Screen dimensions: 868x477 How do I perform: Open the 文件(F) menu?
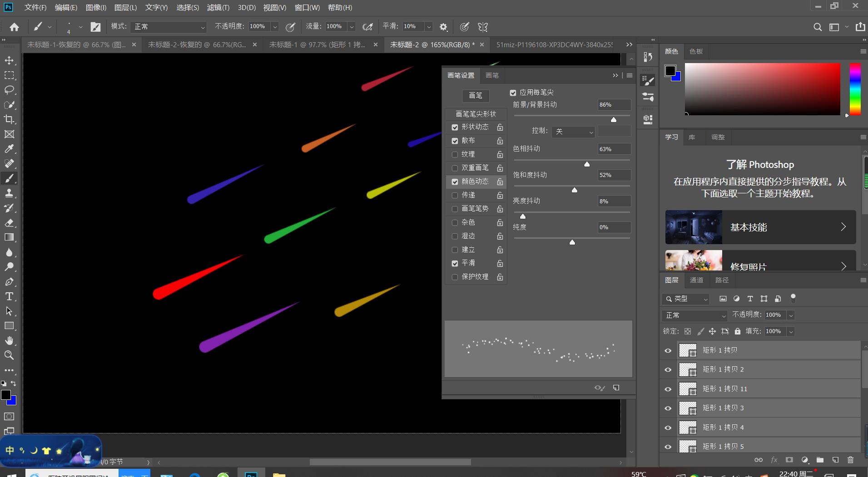point(35,8)
